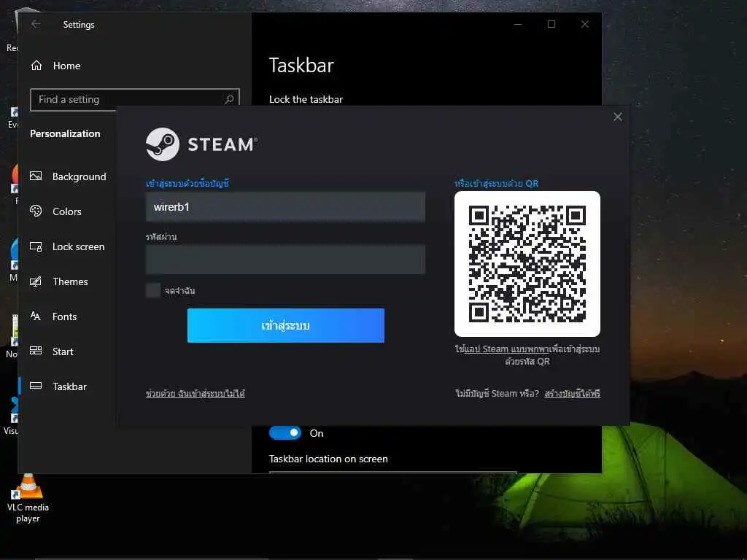Minimize the Settings window

(518, 24)
